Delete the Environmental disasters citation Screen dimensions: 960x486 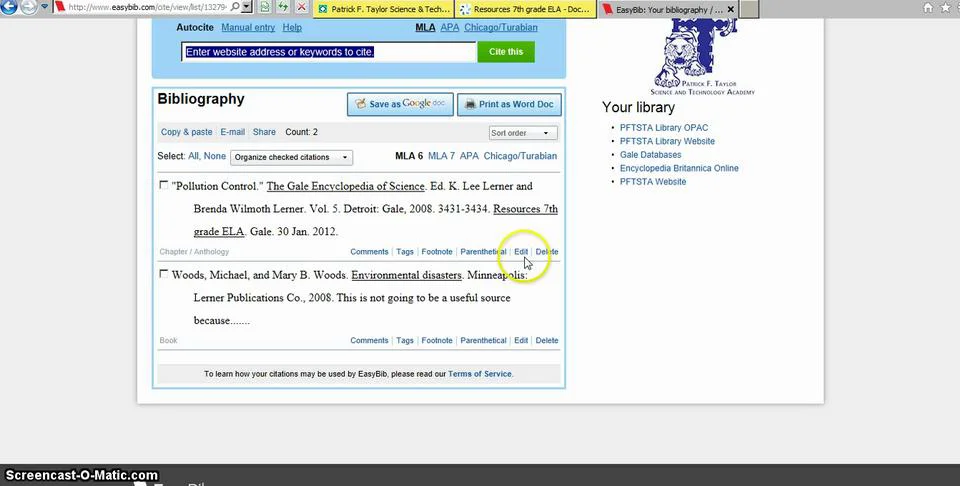(x=547, y=340)
